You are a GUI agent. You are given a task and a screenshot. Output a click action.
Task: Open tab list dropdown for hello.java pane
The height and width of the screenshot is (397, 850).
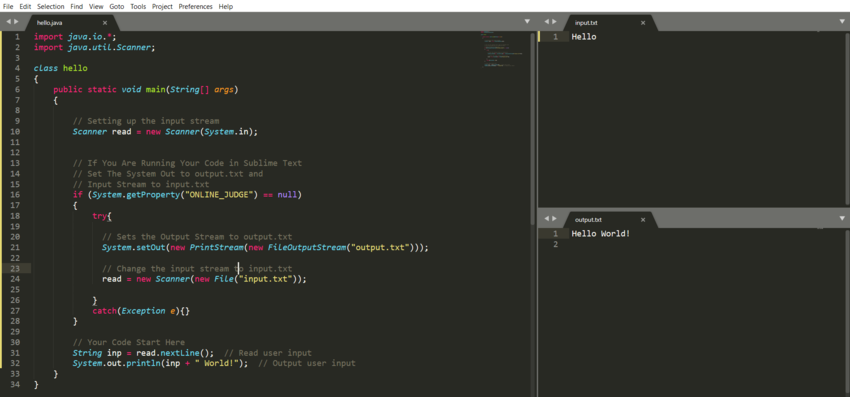click(527, 22)
